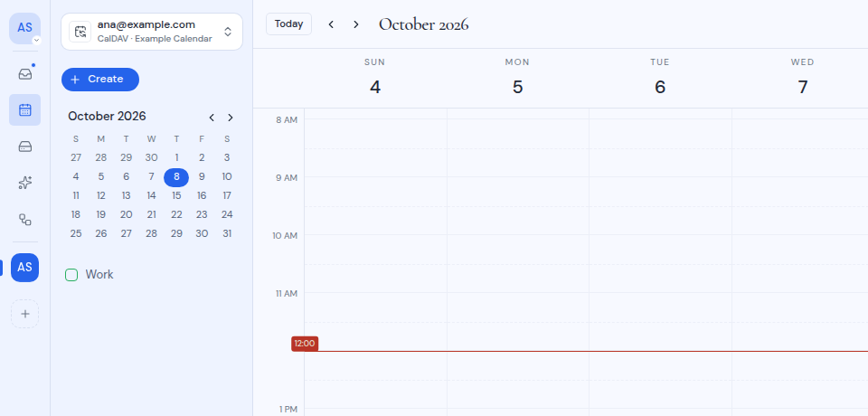Open the dropdown chevron on the top avatar

pos(36,41)
